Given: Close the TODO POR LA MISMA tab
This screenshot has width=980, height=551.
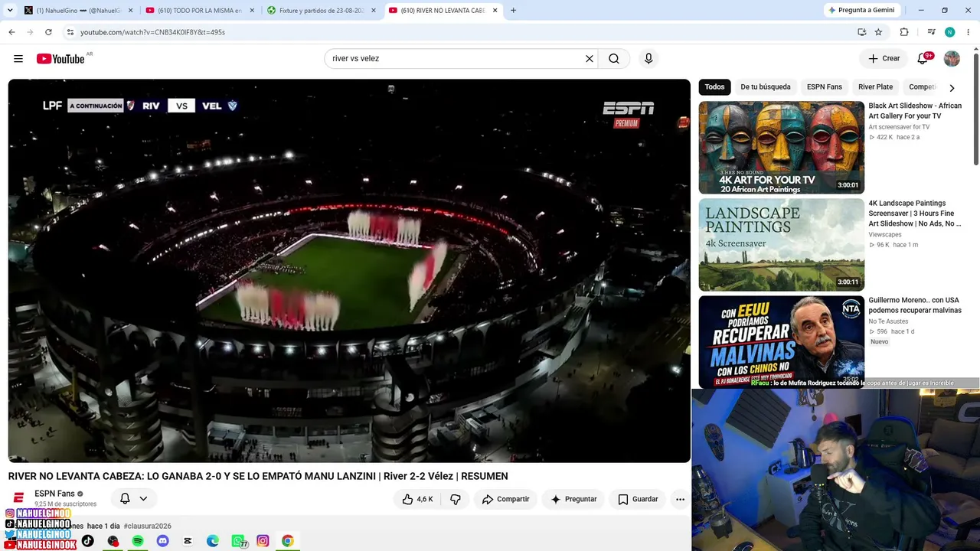Looking at the screenshot, I should pyautogui.click(x=252, y=10).
